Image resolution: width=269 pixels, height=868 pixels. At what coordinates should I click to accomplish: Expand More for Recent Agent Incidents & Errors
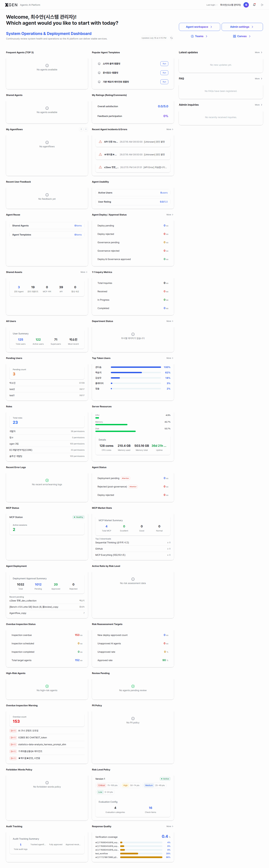pos(170,129)
